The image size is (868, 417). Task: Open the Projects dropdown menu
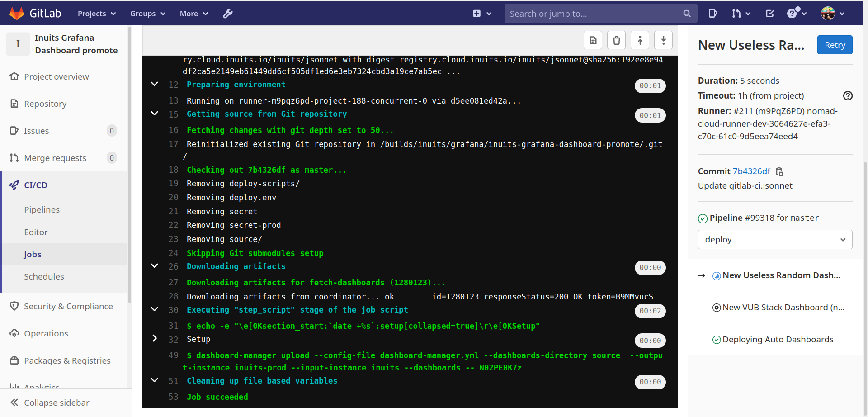[x=97, y=14]
